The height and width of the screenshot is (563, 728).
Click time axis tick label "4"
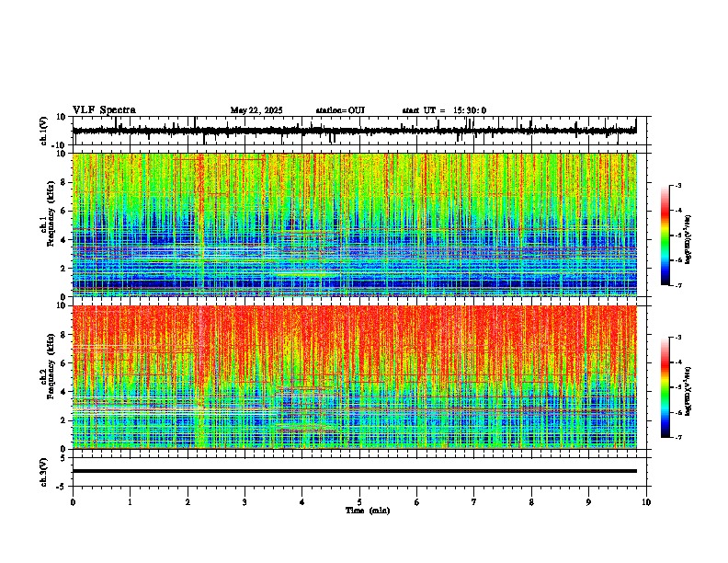tap(302, 502)
